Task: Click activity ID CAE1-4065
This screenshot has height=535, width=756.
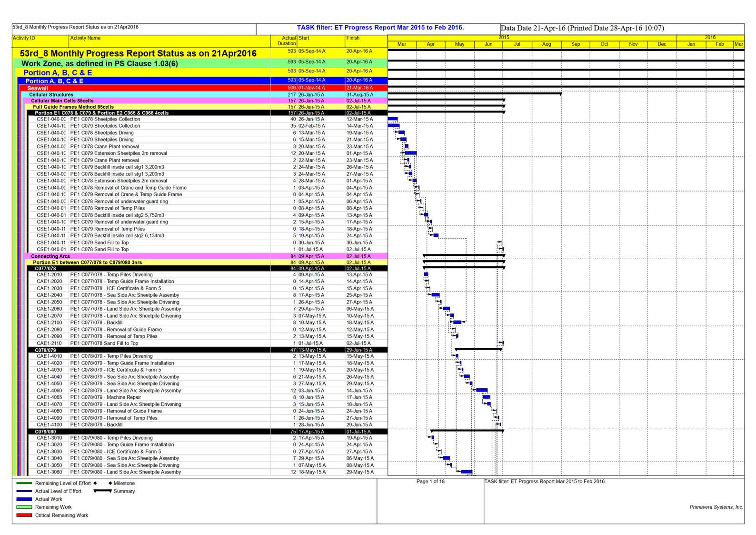Action: pos(50,397)
